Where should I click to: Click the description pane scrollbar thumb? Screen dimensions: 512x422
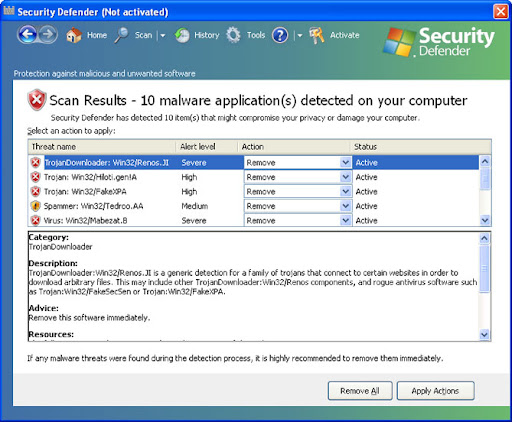coord(484,269)
